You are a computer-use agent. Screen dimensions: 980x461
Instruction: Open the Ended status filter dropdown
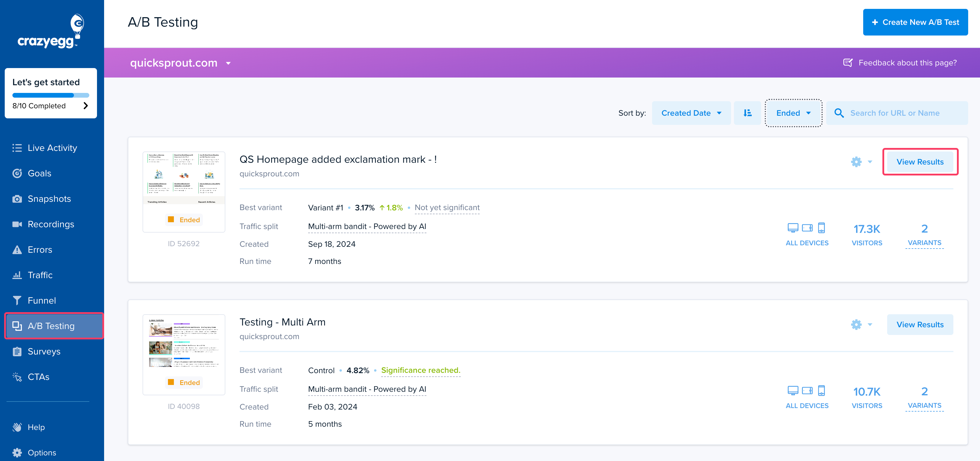(794, 113)
